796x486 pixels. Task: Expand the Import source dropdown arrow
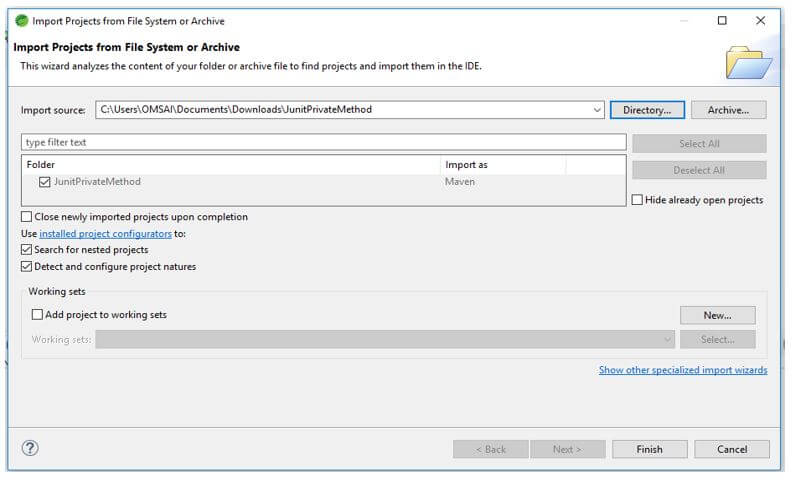click(597, 110)
